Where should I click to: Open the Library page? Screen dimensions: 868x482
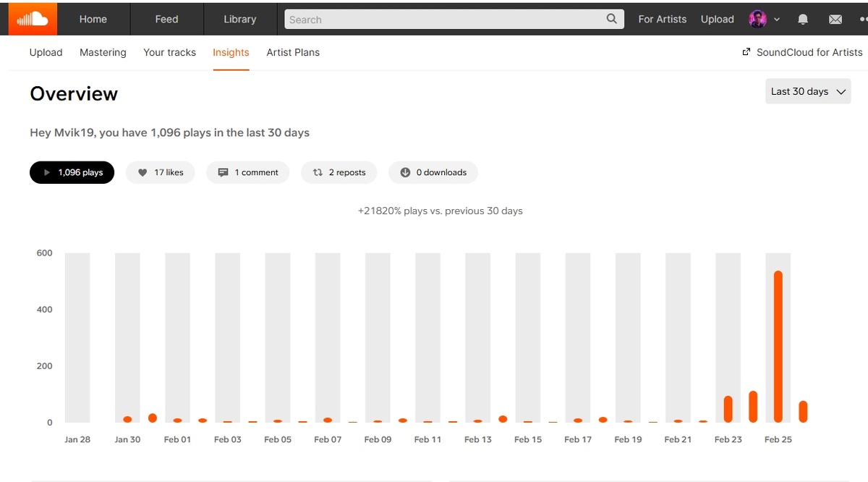coord(240,20)
